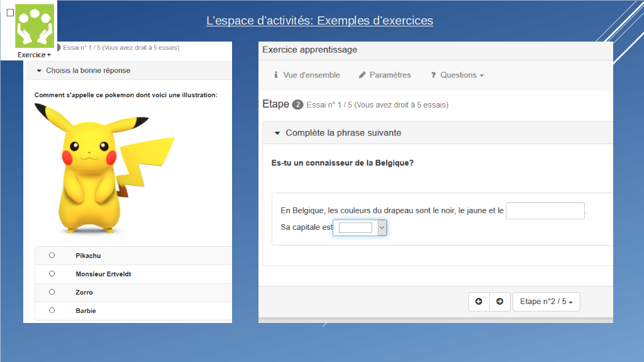Screen dimensions: 644x362
Task: Click the 'Pikachu' answer label
Action: point(88,256)
